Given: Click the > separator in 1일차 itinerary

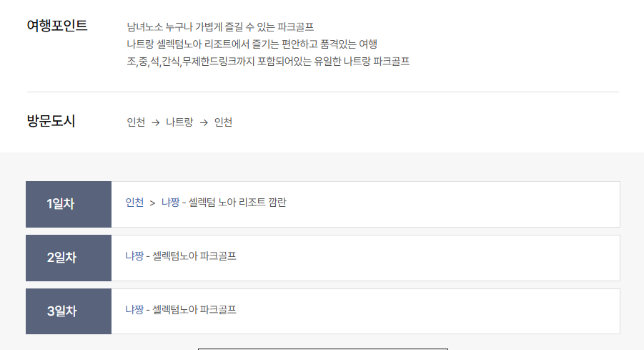Looking at the screenshot, I should [x=152, y=203].
